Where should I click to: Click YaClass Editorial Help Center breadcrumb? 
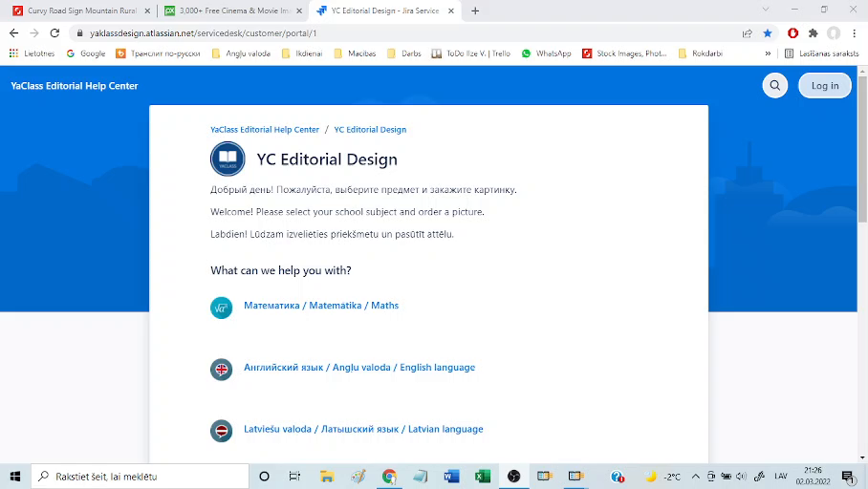265,130
